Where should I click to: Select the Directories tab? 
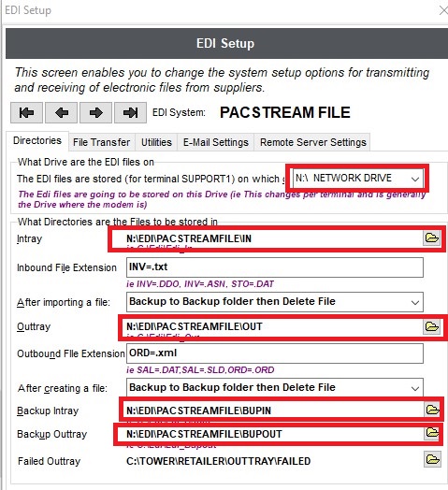tap(37, 140)
